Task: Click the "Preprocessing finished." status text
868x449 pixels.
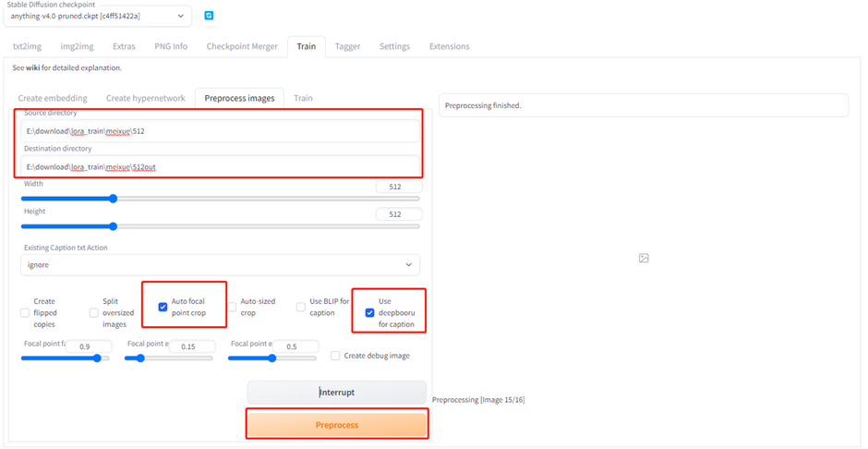Action: click(483, 105)
